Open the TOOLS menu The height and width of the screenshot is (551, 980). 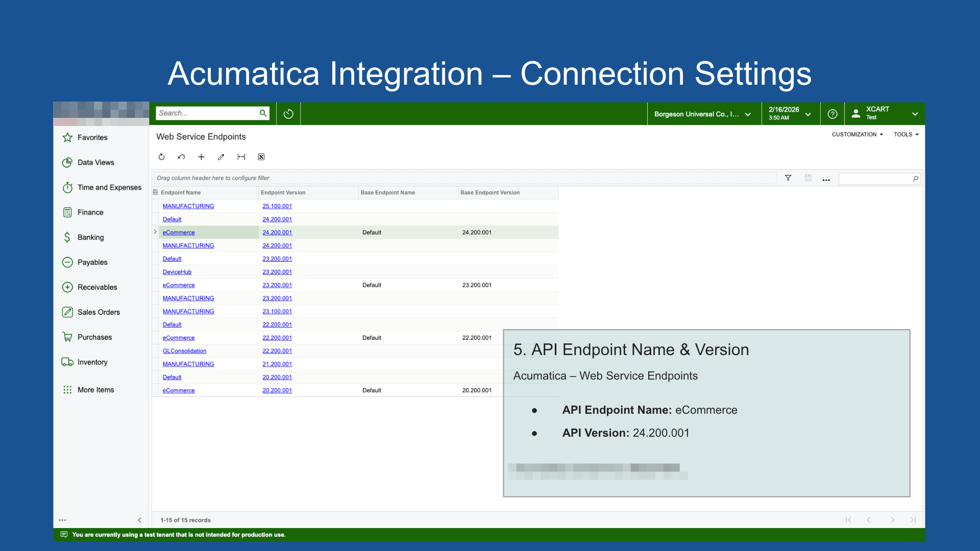tap(906, 135)
